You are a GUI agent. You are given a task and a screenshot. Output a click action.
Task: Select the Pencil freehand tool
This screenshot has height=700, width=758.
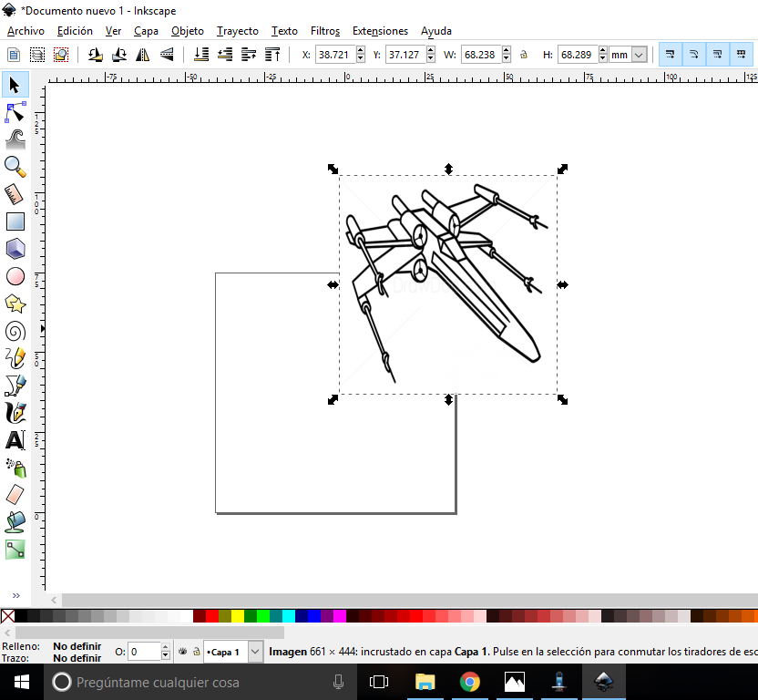point(15,358)
